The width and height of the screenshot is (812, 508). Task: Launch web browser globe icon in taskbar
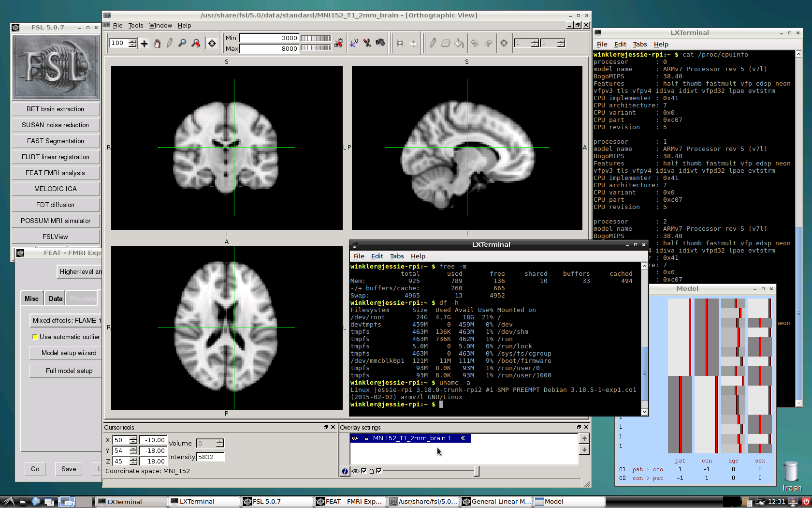[36, 502]
